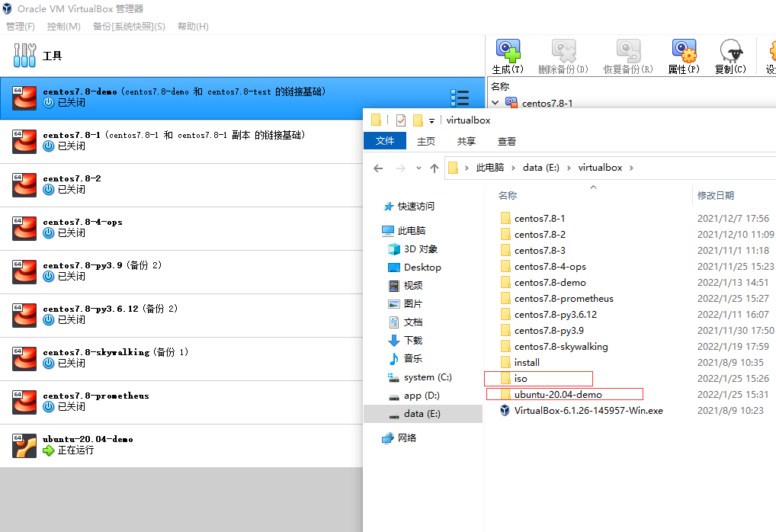
Task: Open recent locations dropdown beside forward arrow
Action: (418, 168)
